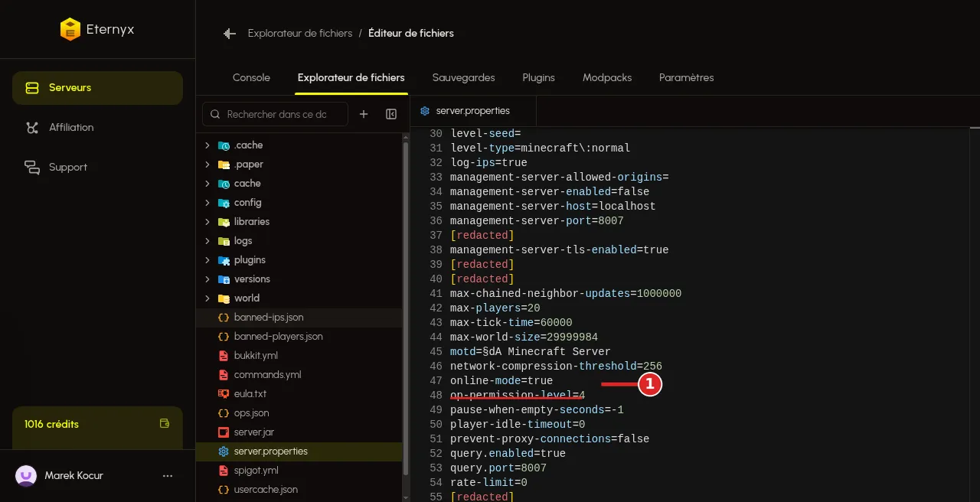Screen dimensions: 980x502
Task: Click the plugins folder puzzle icon
Action: point(224,260)
